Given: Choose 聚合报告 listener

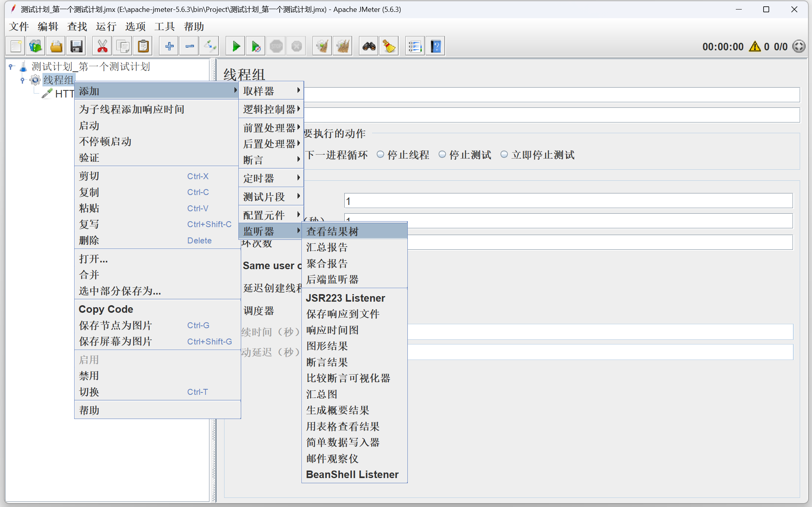Looking at the screenshot, I should (355, 263).
